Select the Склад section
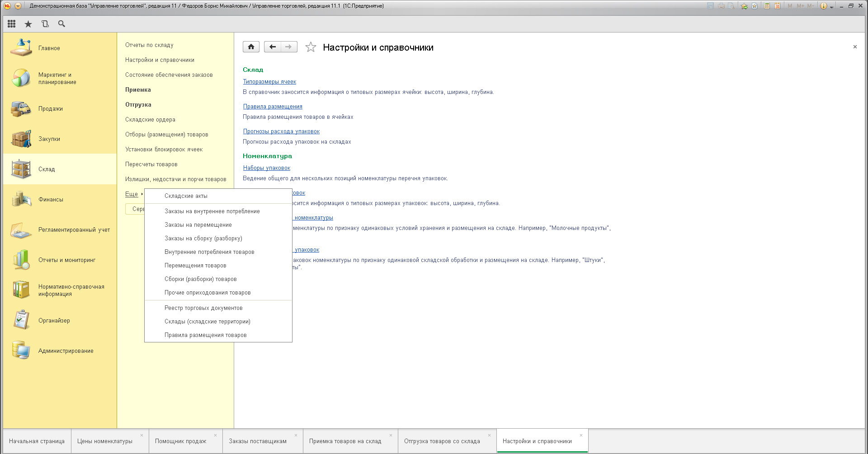This screenshot has height=454, width=868. tap(60, 169)
